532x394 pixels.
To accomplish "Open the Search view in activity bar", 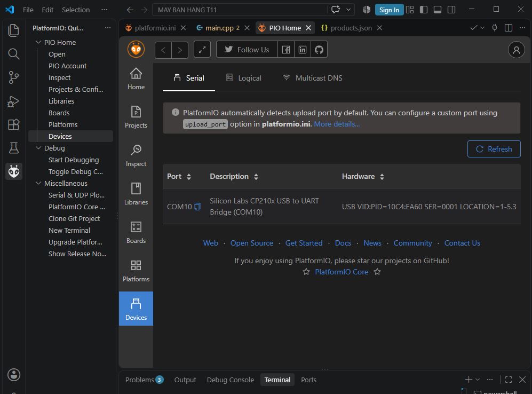I will (13, 53).
